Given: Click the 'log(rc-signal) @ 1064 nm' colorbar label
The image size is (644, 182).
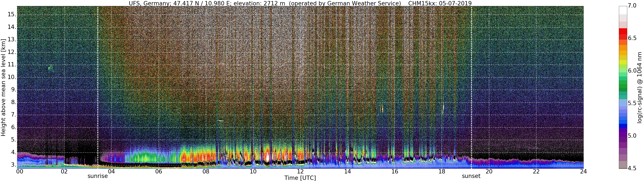Looking at the screenshot, I should (639, 87).
